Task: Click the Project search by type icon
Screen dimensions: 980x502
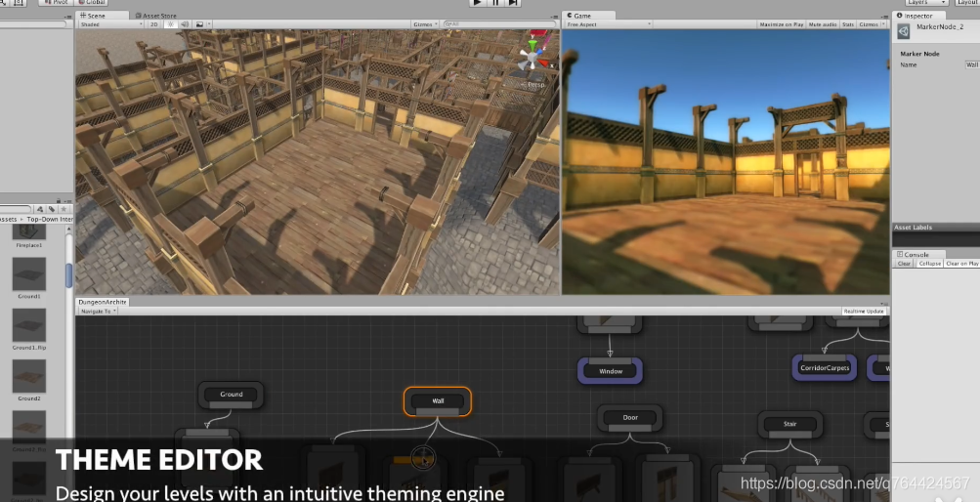Action: (x=40, y=209)
